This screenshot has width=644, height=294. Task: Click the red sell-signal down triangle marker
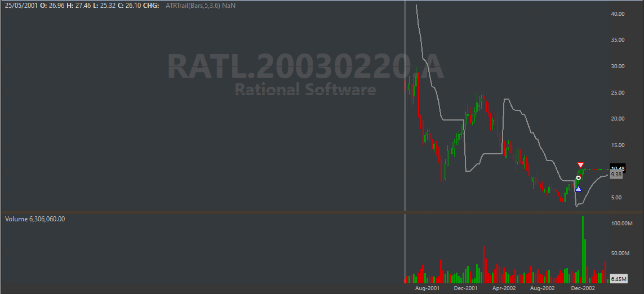[x=580, y=165]
